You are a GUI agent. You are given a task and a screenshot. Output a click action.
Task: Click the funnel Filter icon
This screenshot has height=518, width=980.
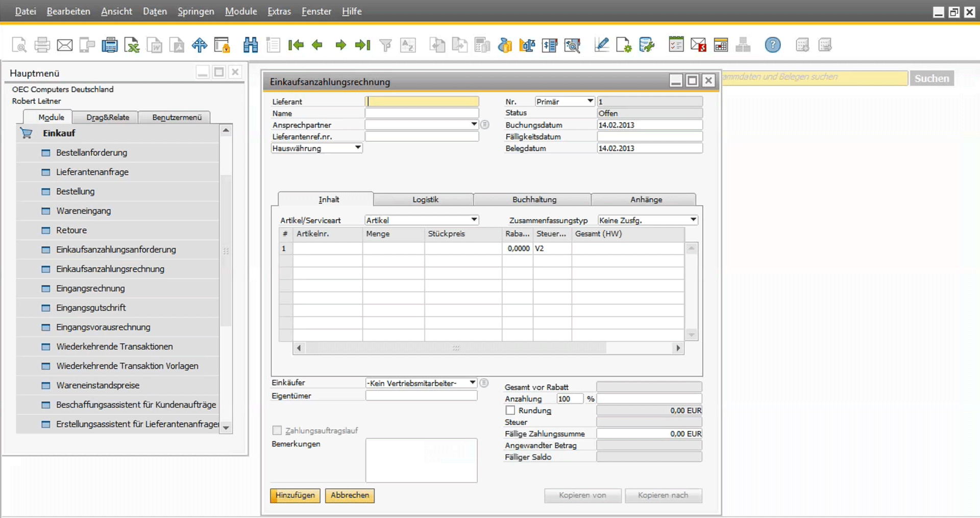[x=385, y=45]
